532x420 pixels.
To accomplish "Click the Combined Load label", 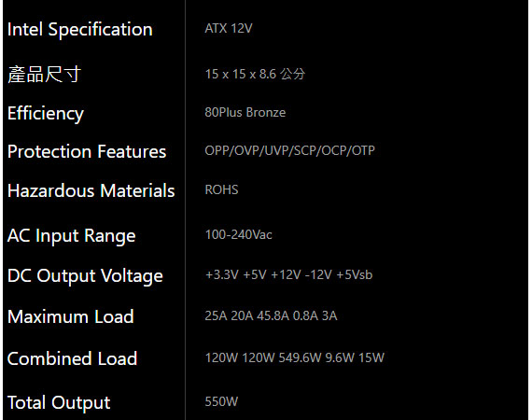I will point(72,358).
